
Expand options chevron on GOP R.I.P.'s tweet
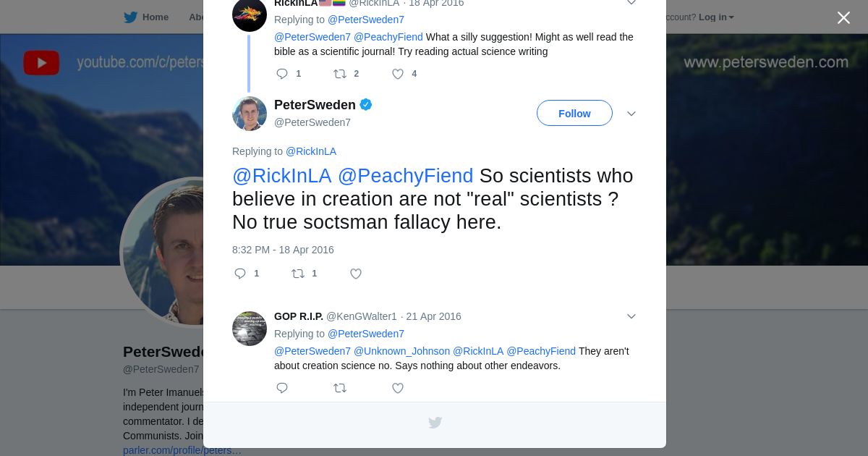pos(631,316)
